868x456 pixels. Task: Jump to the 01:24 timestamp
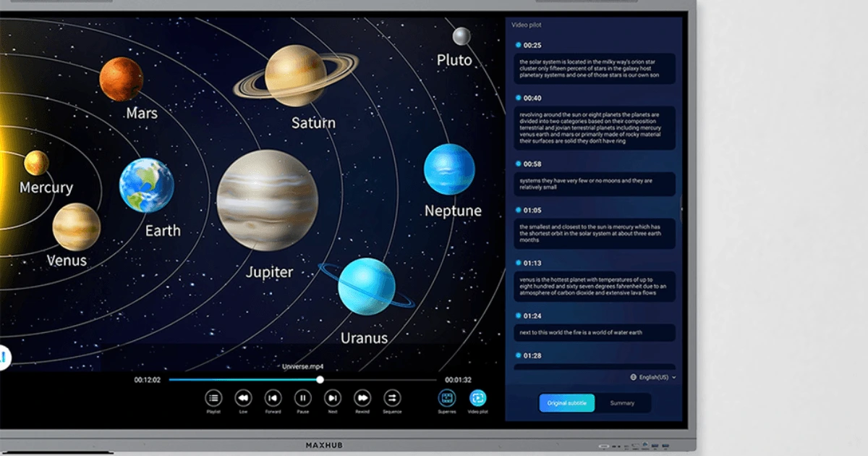532,316
